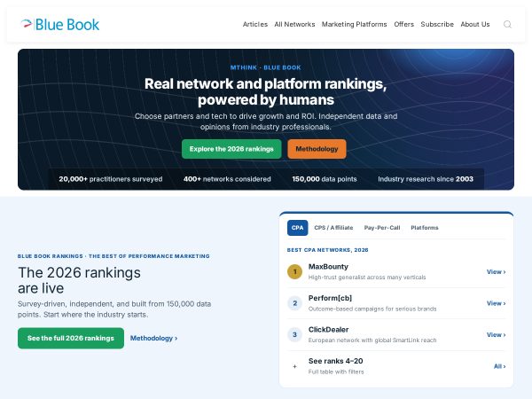
Task: Click See the full 2026 rankings
Action: coord(71,339)
